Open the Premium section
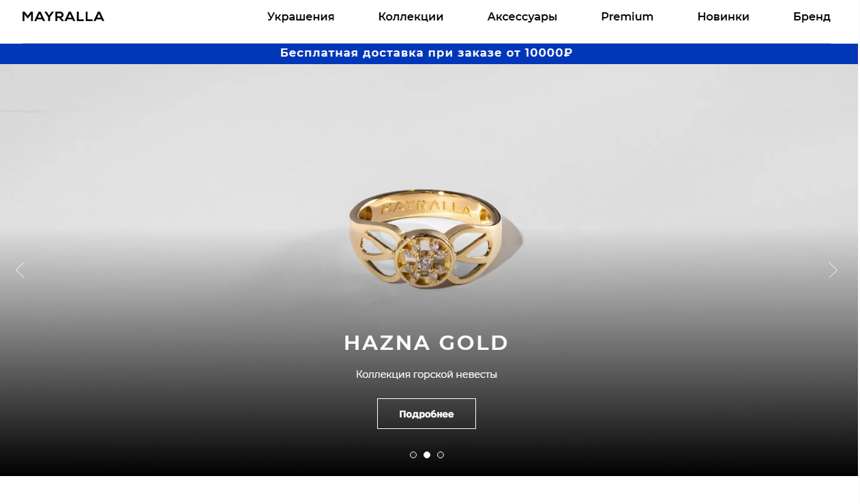860x504 pixels. [x=627, y=17]
